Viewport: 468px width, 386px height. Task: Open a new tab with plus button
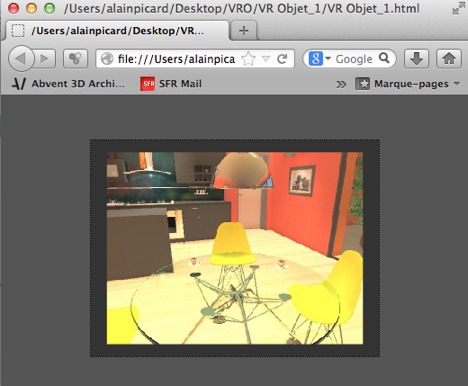tap(244, 31)
